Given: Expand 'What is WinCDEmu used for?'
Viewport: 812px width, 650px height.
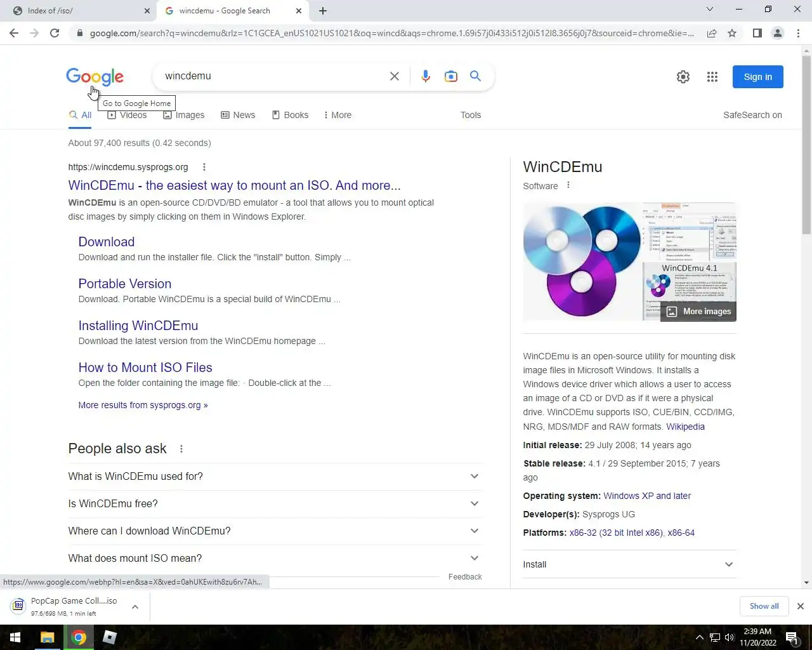Looking at the screenshot, I should 274,477.
